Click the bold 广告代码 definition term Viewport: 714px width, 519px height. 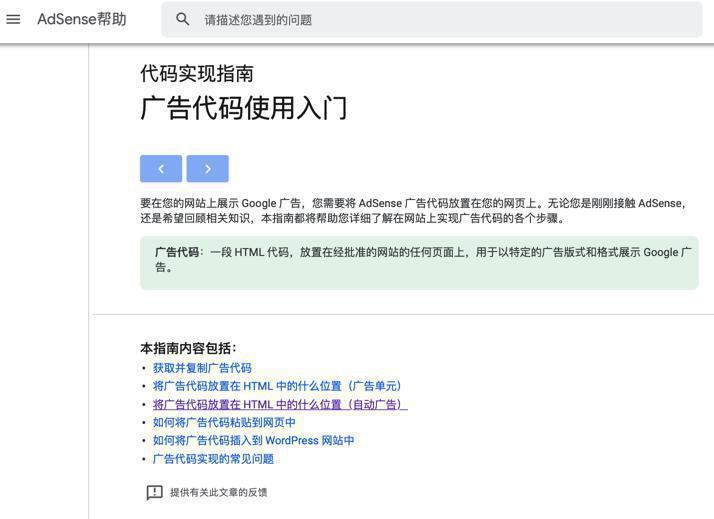point(177,252)
